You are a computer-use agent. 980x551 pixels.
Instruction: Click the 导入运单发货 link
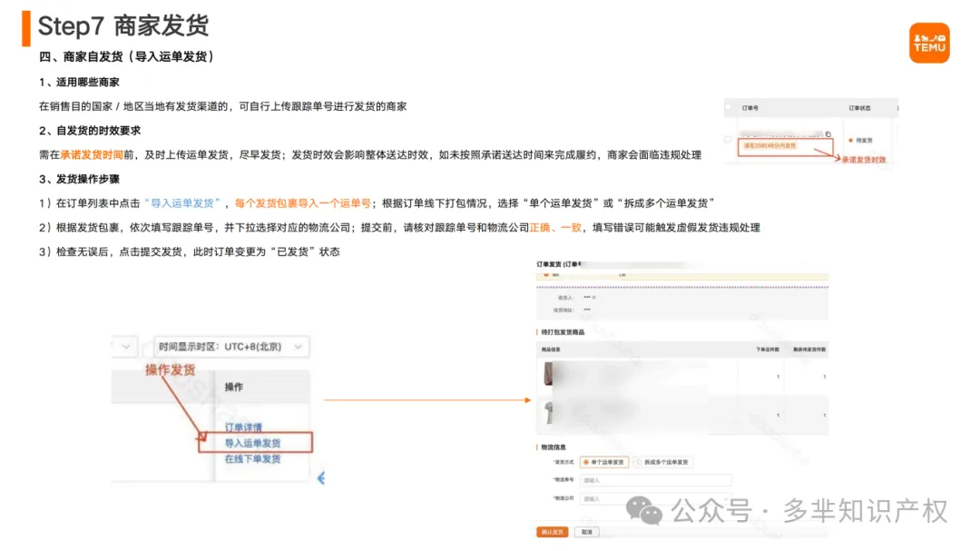click(x=252, y=443)
